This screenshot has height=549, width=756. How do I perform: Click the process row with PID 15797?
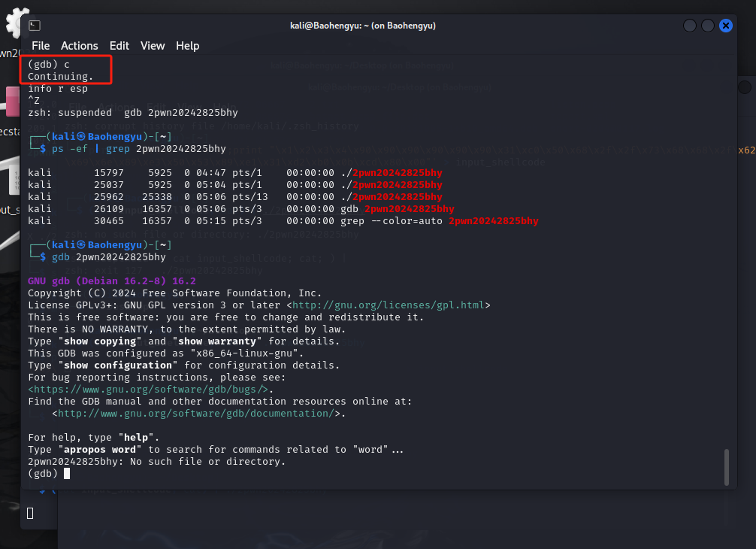[234, 173]
